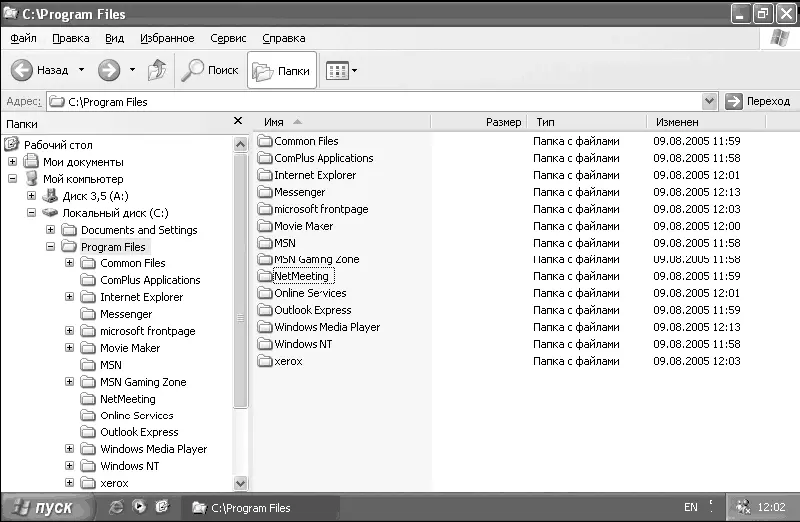
Task: Expand the Диск 3,5 (A:) node
Action: point(32,196)
